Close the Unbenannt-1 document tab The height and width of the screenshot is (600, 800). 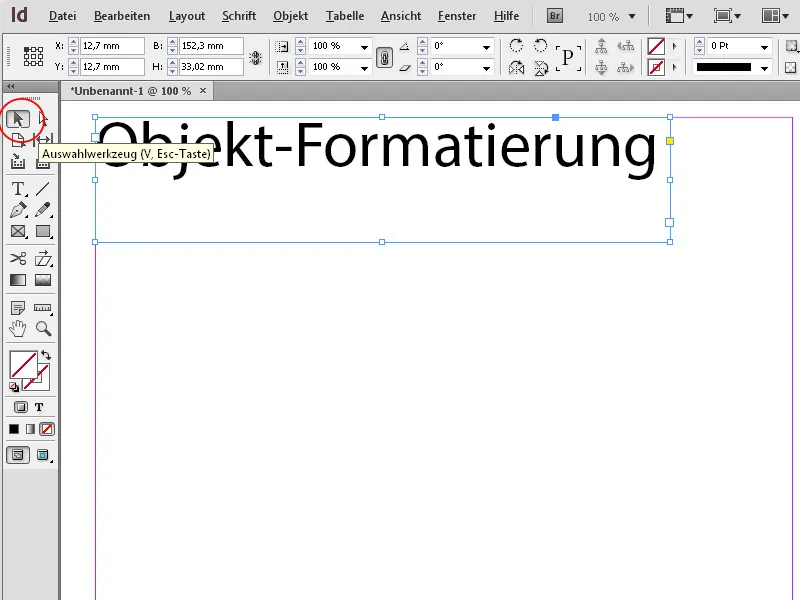[x=203, y=90]
